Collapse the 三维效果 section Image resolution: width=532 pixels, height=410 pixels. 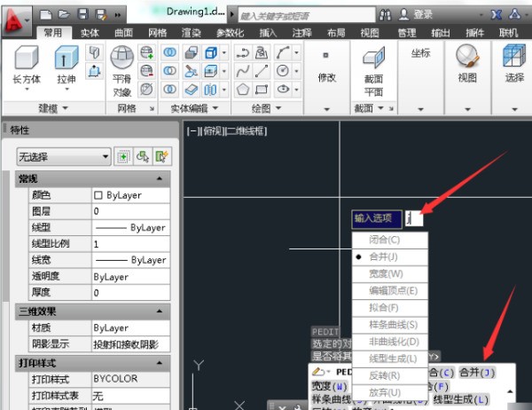pyautogui.click(x=160, y=311)
